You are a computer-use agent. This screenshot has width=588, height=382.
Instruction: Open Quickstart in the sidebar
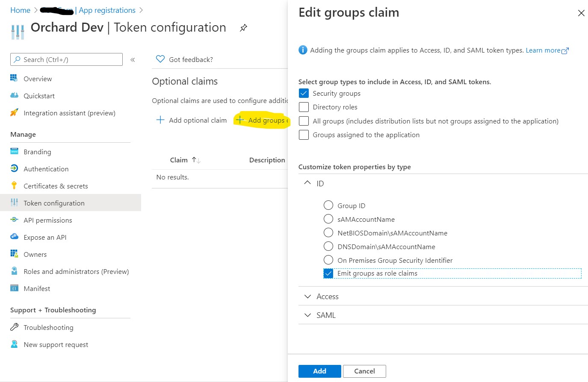click(39, 96)
